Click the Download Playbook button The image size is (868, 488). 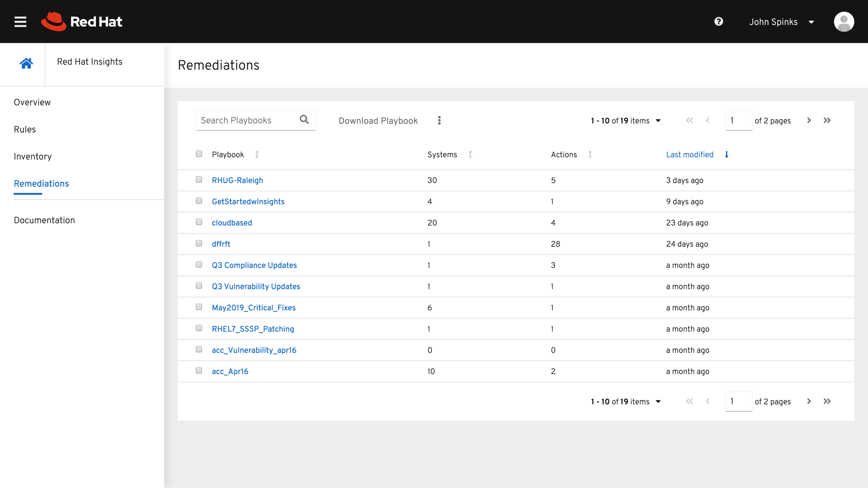[378, 121]
